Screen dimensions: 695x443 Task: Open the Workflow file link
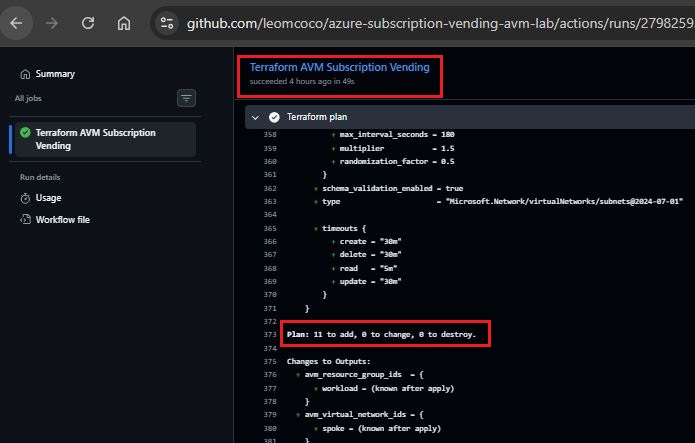62,220
